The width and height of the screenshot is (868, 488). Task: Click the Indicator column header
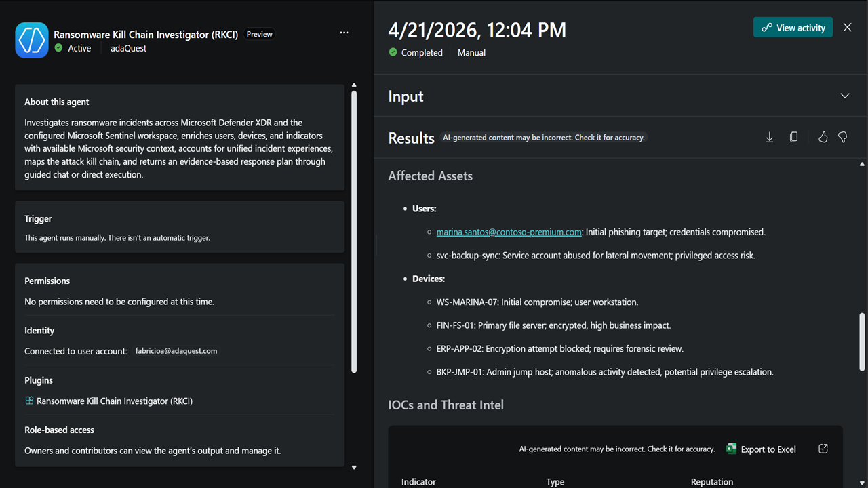tap(418, 482)
